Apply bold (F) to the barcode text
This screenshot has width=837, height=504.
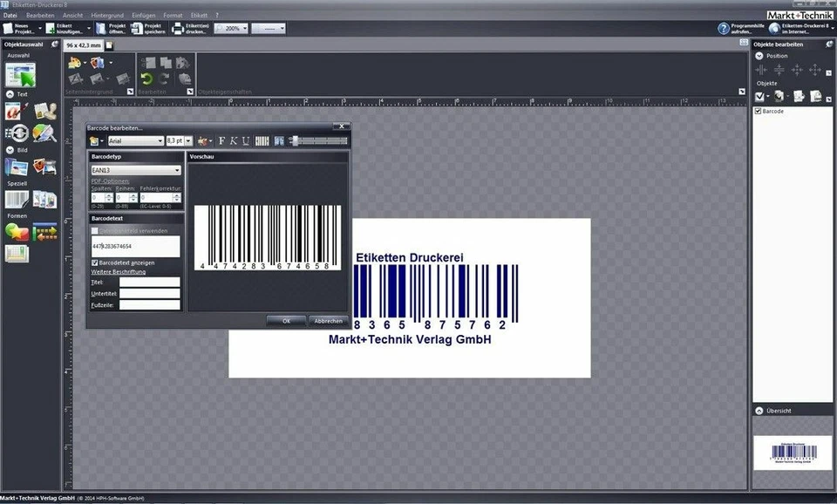tap(222, 140)
